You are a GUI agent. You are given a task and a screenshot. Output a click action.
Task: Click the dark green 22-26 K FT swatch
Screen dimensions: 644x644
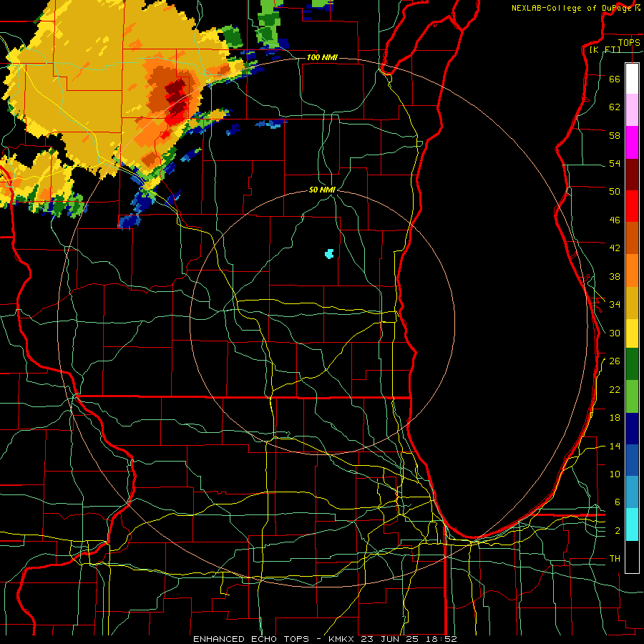pos(632,364)
